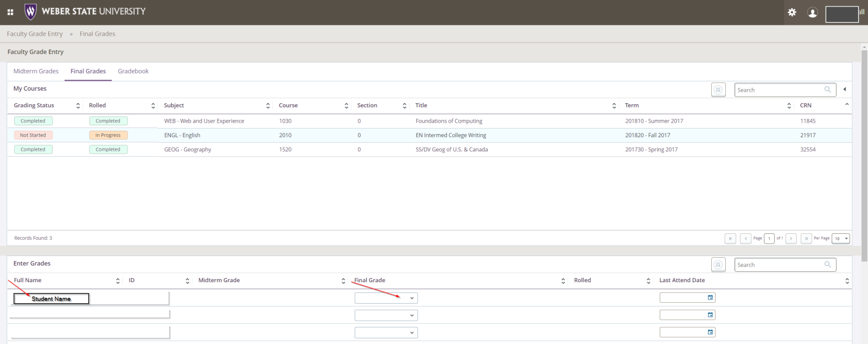Open the Per Page count dropdown

(x=841, y=239)
